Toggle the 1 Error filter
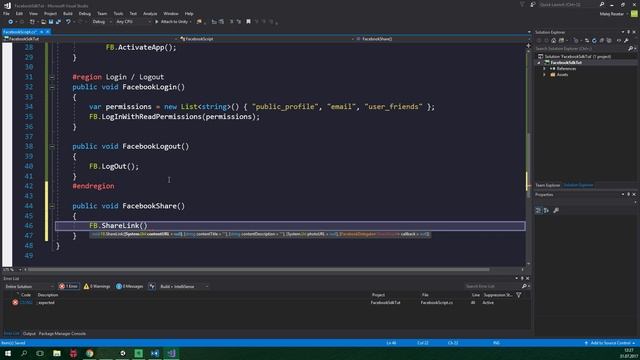 tap(69, 287)
